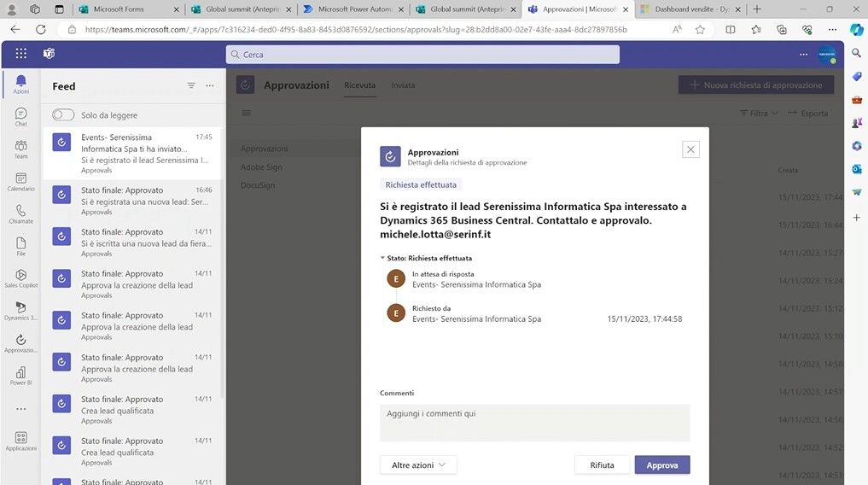The height and width of the screenshot is (485, 868).
Task: Open the Teams app launcher grid
Action: 20,53
